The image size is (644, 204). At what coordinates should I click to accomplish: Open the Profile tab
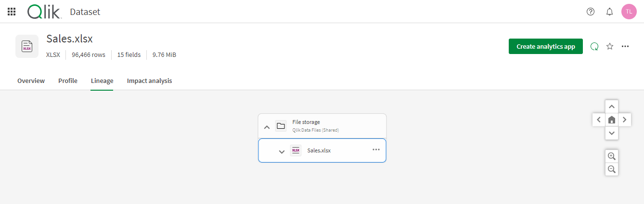click(x=68, y=81)
